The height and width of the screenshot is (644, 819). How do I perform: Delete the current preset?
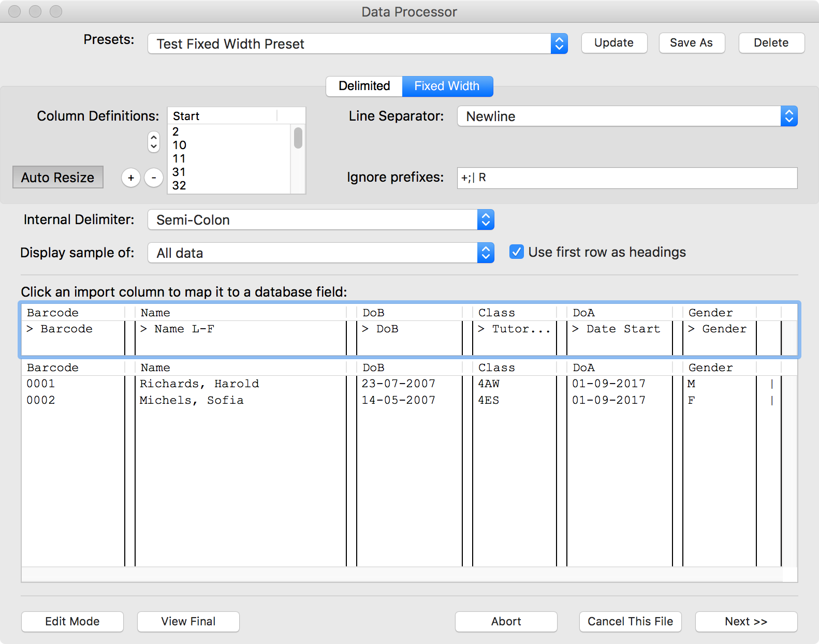pyautogui.click(x=771, y=43)
